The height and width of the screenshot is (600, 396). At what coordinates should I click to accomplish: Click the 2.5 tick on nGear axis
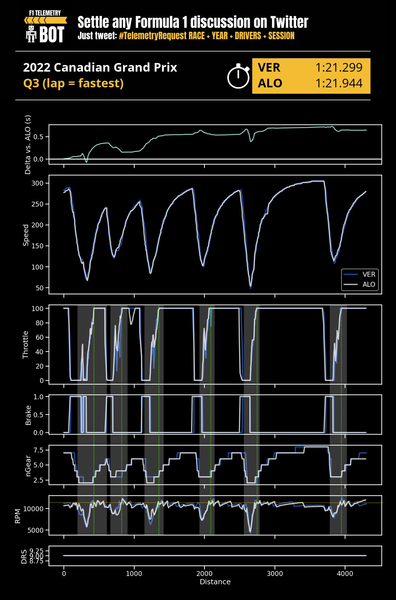tap(40, 480)
